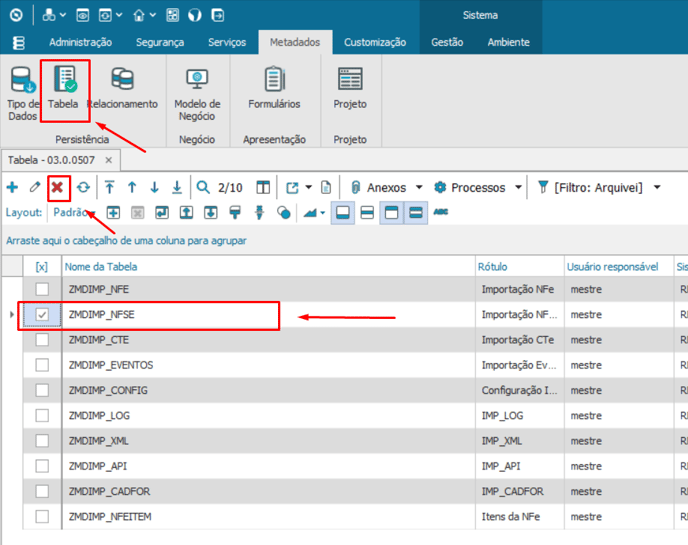This screenshot has height=545, width=688.
Task: Click the home icon in the title bar
Action: point(139,16)
